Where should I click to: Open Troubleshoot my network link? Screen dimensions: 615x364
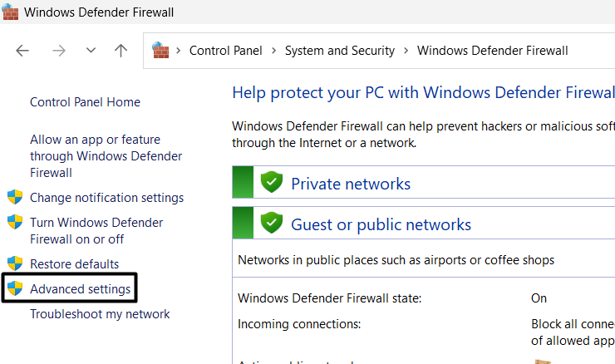100,314
